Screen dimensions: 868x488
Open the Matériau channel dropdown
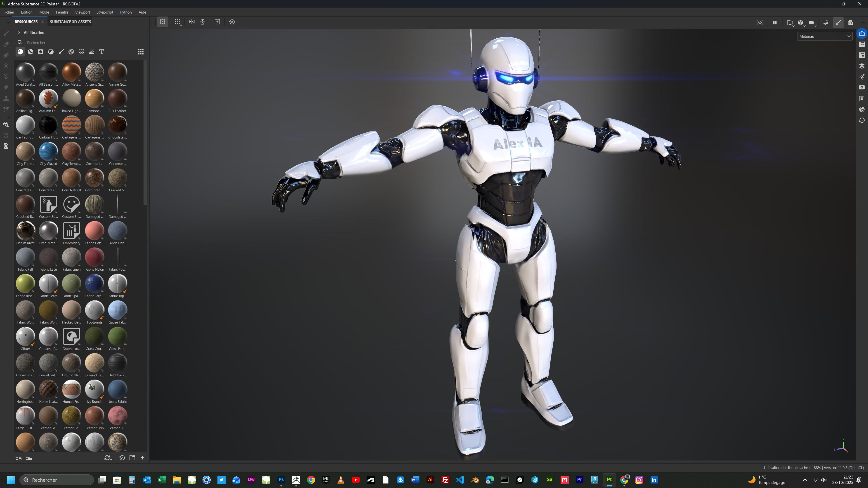825,36
